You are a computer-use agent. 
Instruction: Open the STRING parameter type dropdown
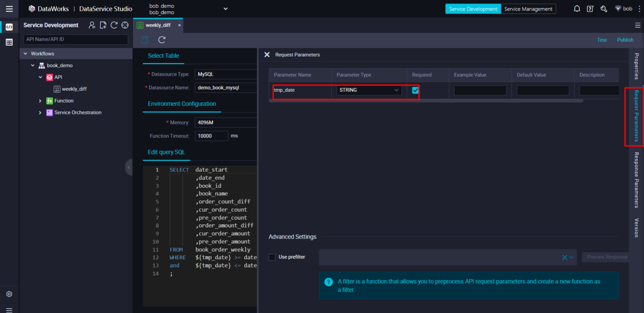(369, 90)
